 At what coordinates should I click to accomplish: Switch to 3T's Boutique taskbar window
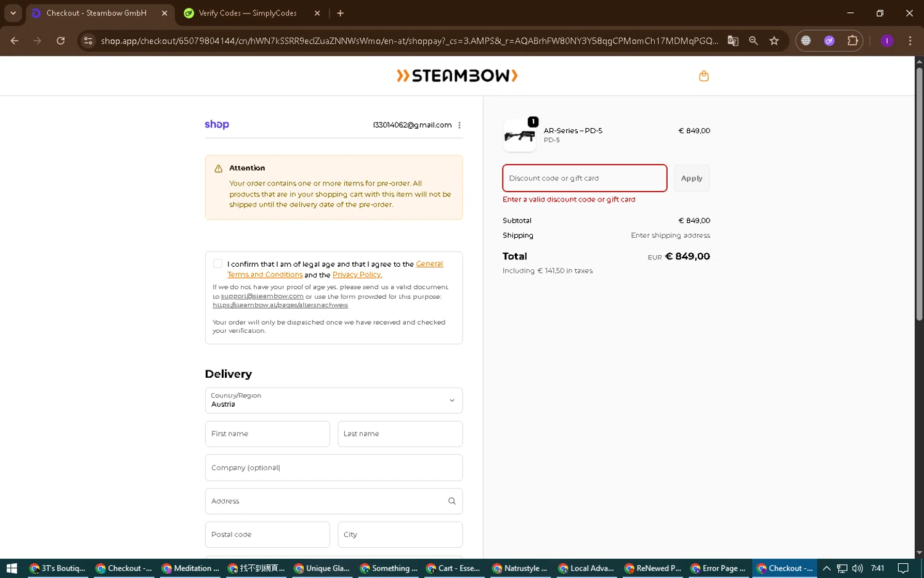57,568
